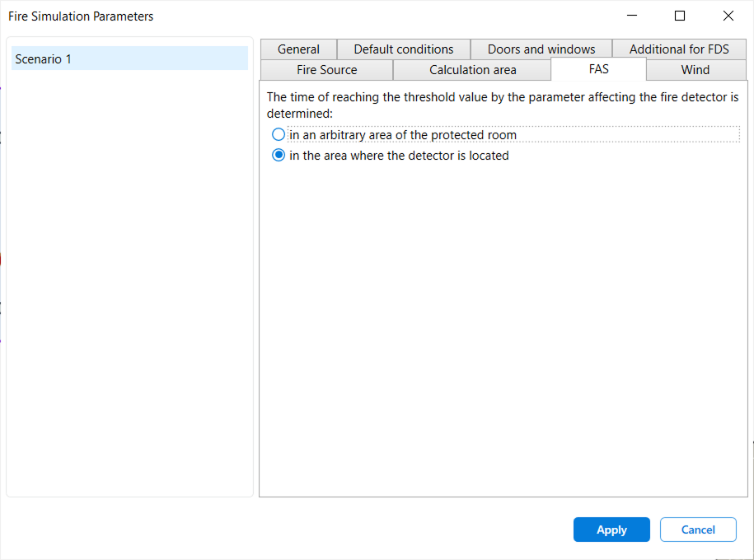Switch to the Doors and windows tab
754x560 pixels.
click(x=541, y=49)
